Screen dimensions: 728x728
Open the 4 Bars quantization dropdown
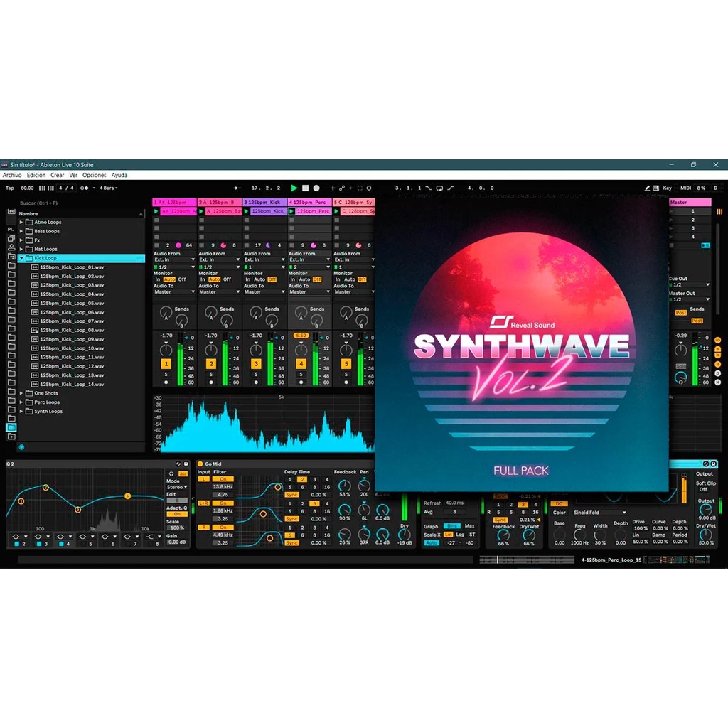[109, 188]
